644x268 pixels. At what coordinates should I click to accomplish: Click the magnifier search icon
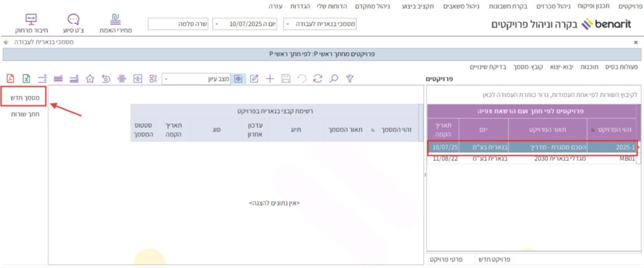[334, 78]
